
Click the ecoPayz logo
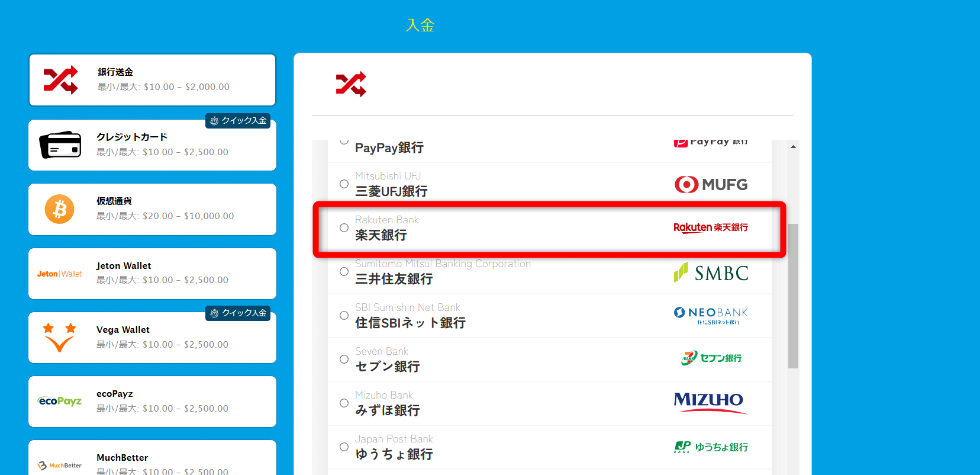coord(60,401)
